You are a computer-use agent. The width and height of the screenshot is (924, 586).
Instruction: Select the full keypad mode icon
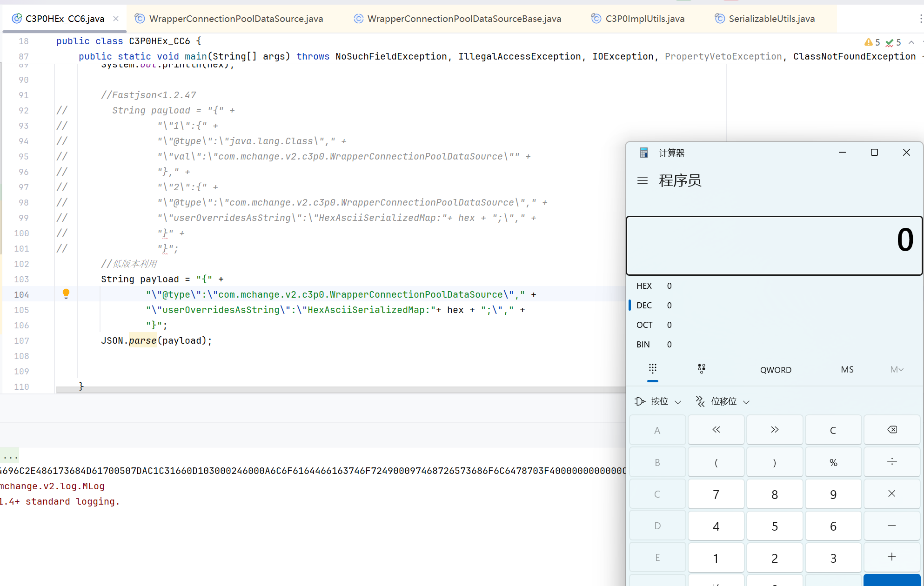coord(653,369)
